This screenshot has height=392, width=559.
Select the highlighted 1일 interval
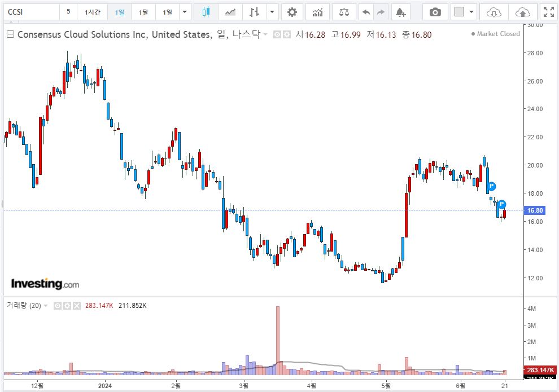click(x=120, y=12)
